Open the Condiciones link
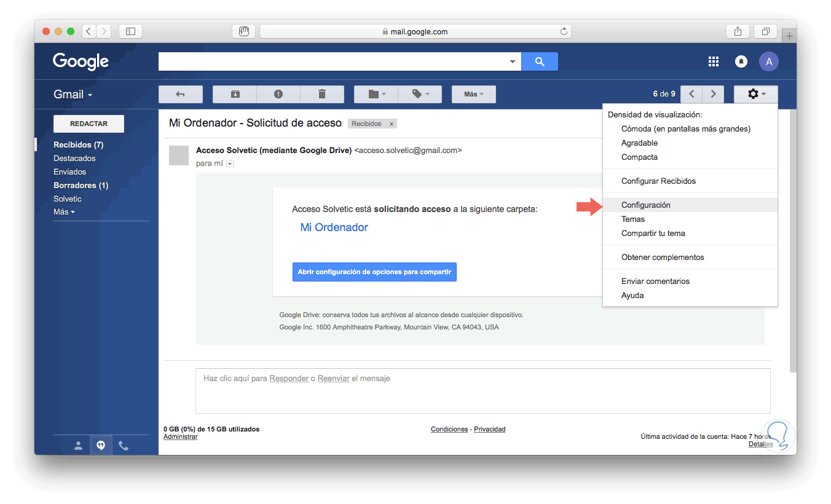This screenshot has width=831, height=504. (449, 430)
